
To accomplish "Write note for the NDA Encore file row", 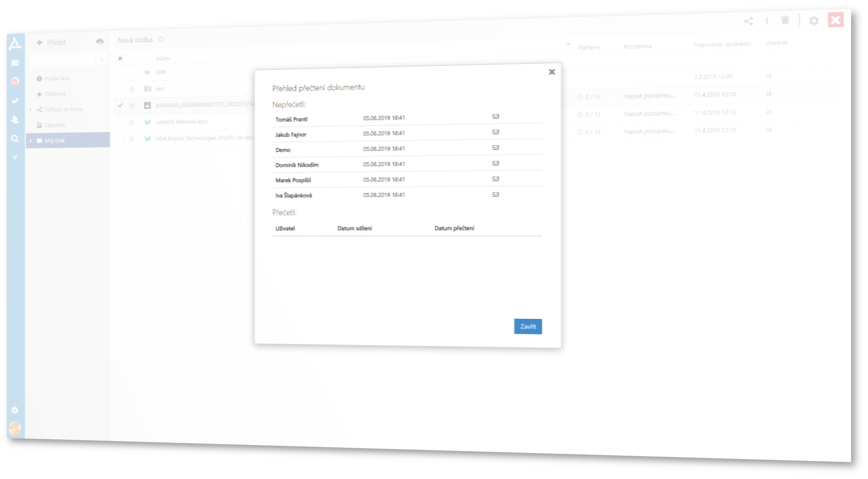I will coord(649,131).
